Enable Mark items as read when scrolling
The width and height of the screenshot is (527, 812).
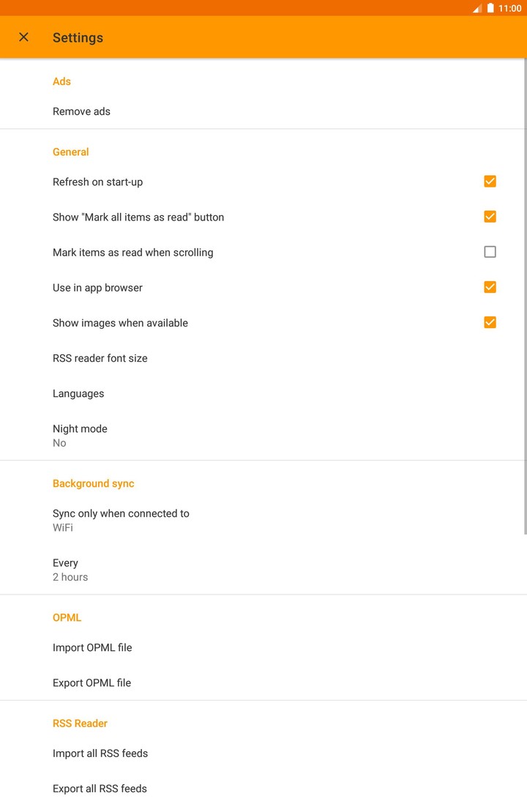point(490,251)
